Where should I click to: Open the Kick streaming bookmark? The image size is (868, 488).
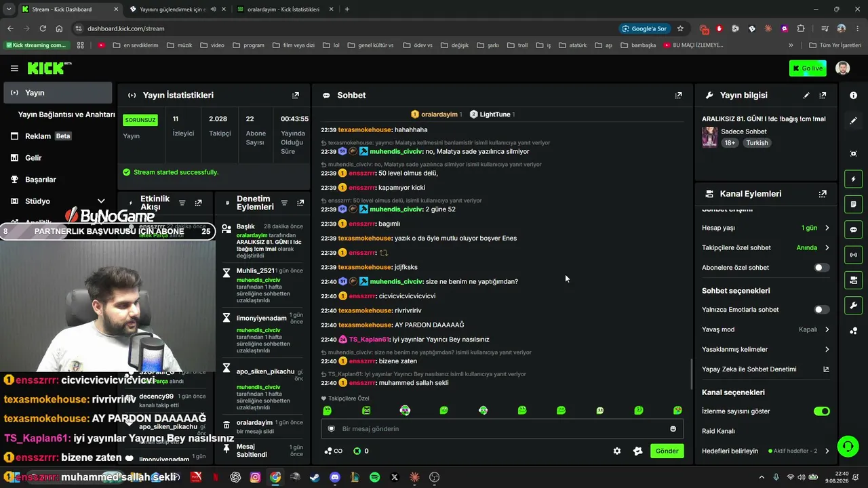point(36,45)
